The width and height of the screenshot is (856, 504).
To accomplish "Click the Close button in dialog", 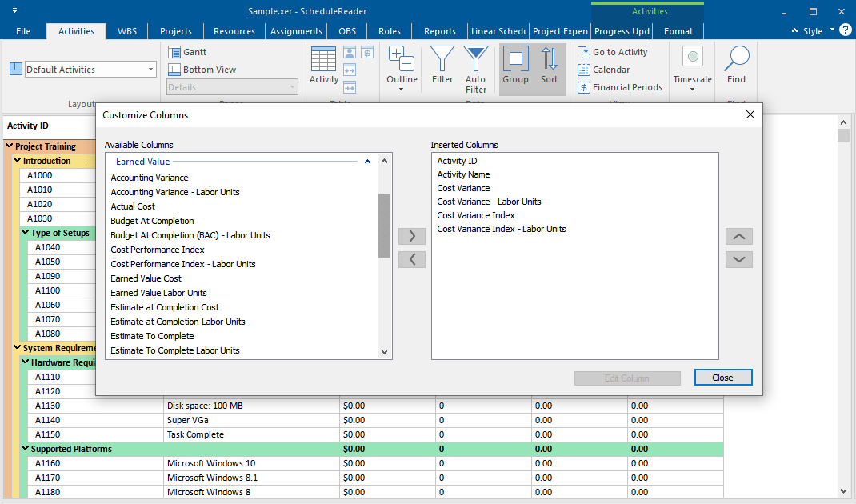I will coord(722,378).
